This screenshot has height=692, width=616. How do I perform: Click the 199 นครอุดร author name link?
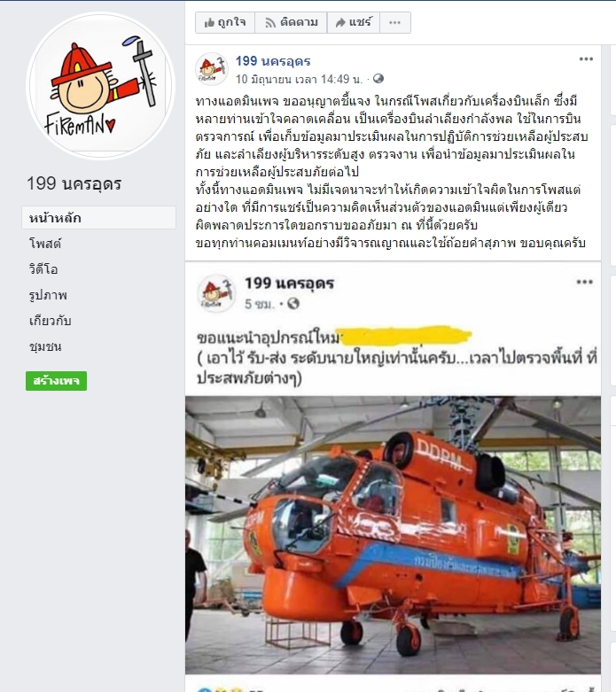point(273,61)
